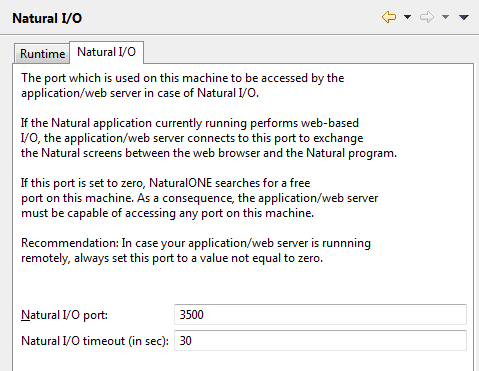Click the 'Recommendation:' paragraph text
This screenshot has height=371, width=479.
click(x=196, y=251)
